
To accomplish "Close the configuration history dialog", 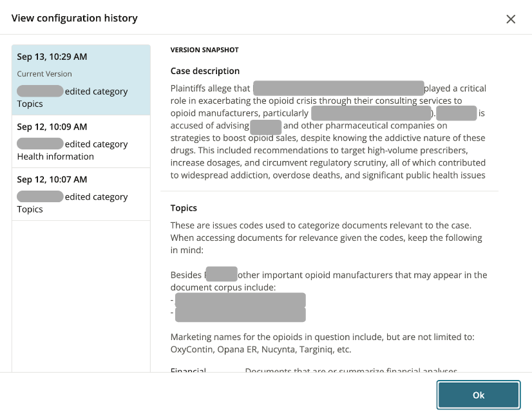I will [511, 19].
